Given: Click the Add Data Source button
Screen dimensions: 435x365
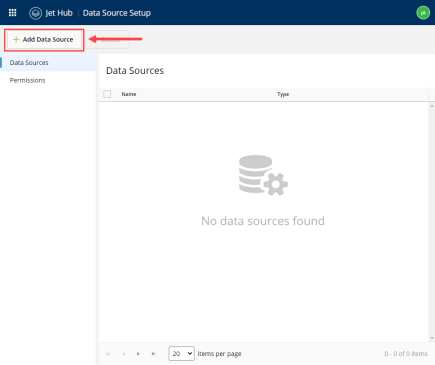Looking at the screenshot, I should tap(43, 40).
